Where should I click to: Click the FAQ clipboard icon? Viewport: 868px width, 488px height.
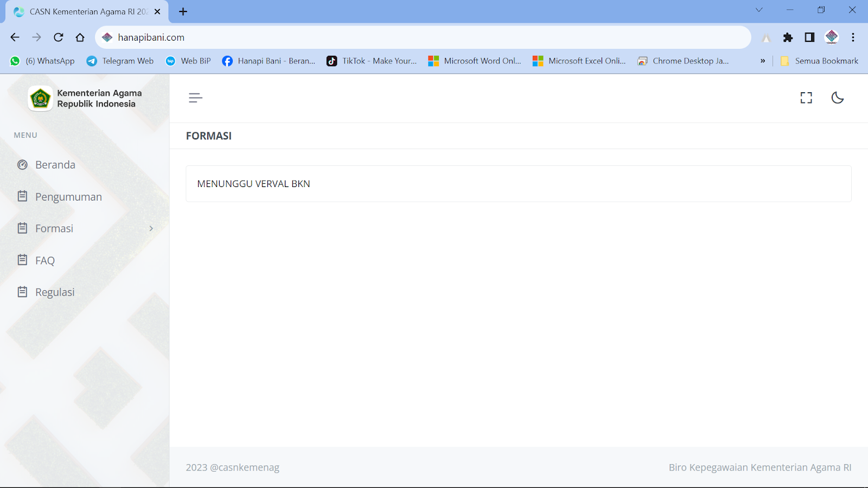[22, 260]
